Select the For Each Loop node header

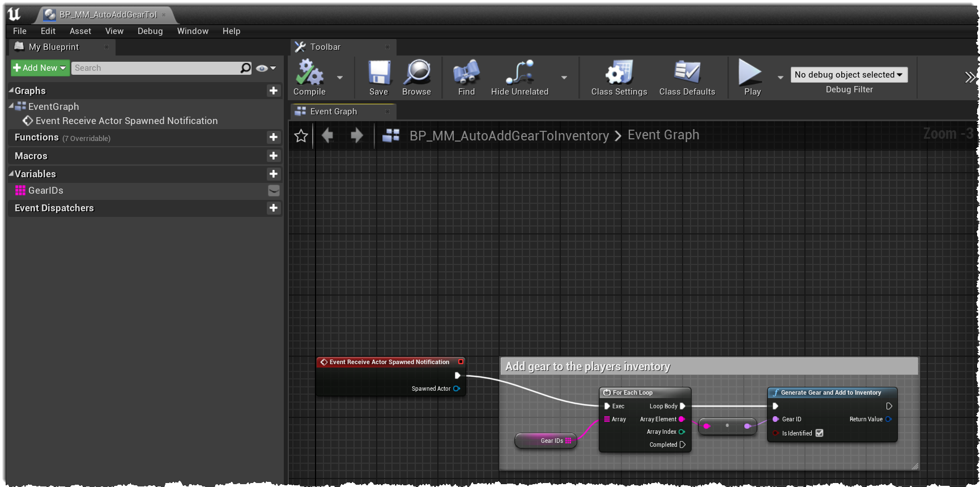(645, 392)
